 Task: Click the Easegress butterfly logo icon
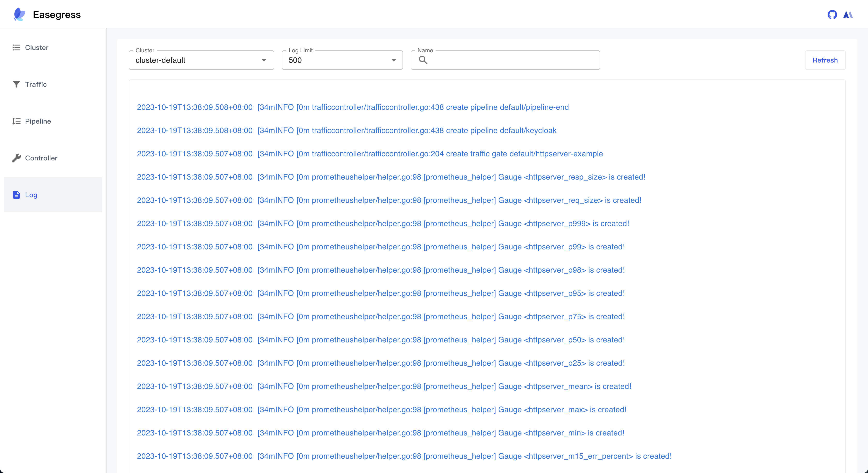pos(19,14)
